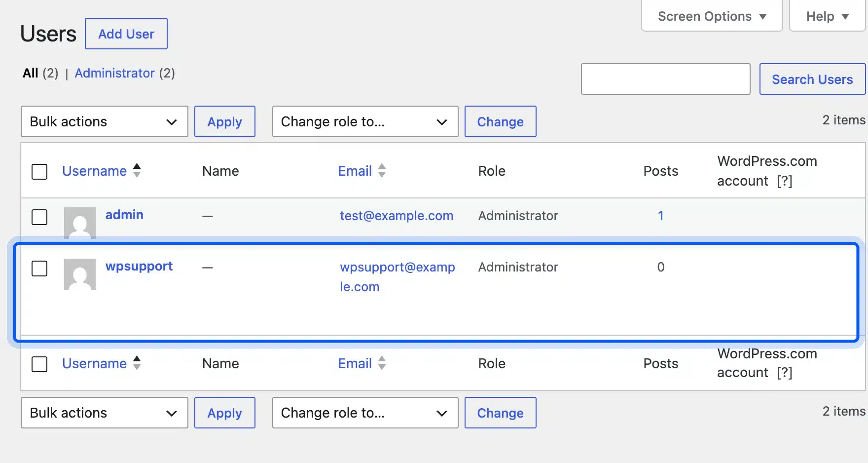Image resolution: width=868 pixels, height=463 pixels.
Task: Expand the Screen Options panel
Action: pyautogui.click(x=712, y=16)
